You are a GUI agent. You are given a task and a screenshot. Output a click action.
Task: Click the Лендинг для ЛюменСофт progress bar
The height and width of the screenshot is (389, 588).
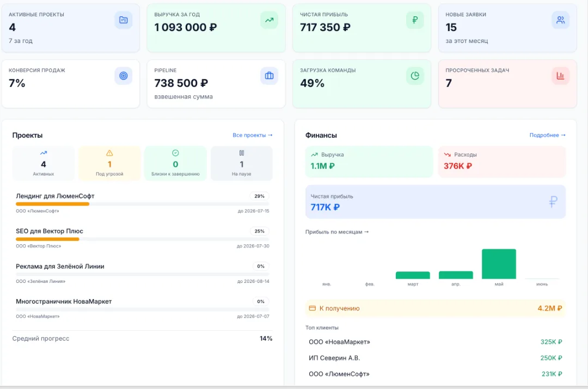[143, 204]
